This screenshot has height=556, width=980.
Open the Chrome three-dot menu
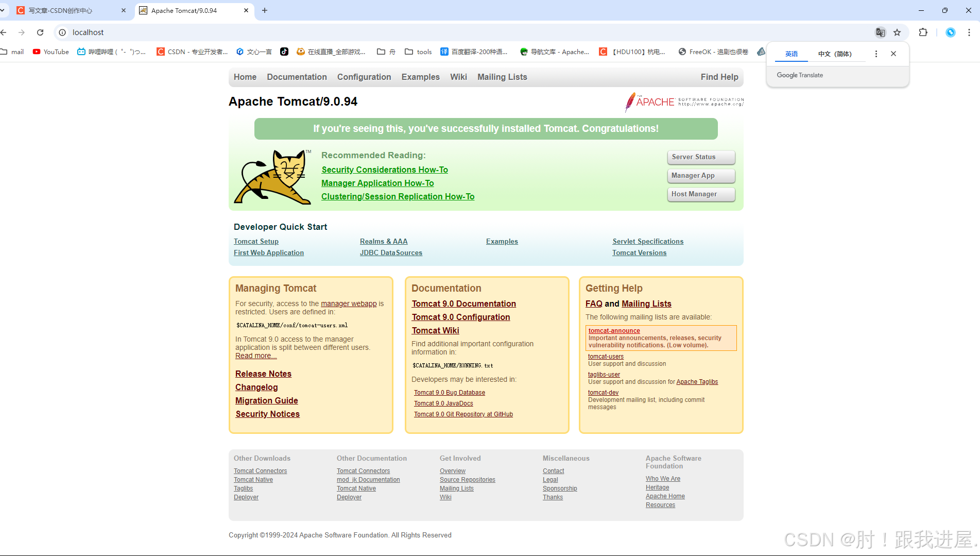[970, 32]
